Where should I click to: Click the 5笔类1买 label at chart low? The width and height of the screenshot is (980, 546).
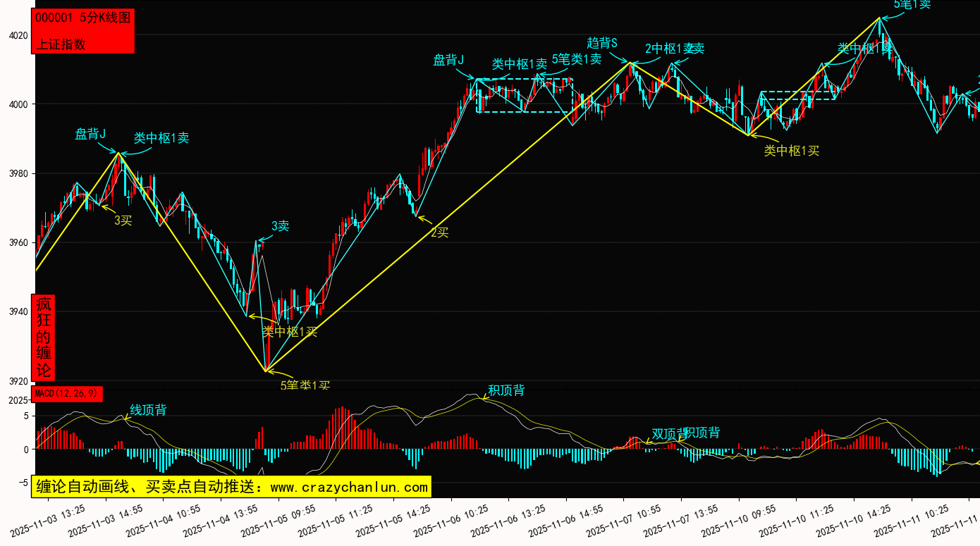pyautogui.click(x=305, y=385)
